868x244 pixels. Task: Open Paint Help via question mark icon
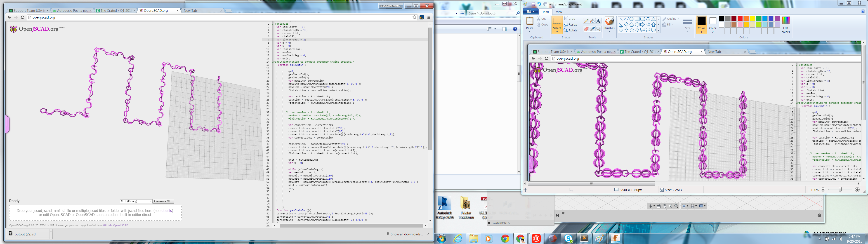(x=863, y=12)
